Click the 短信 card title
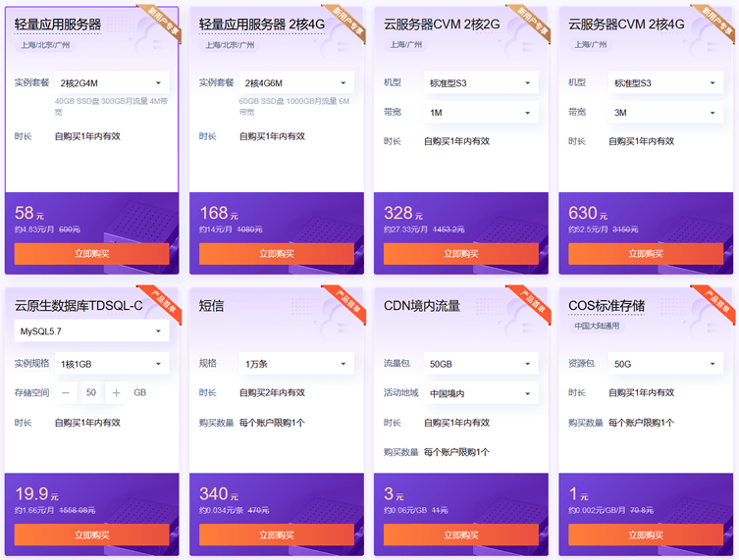The height and width of the screenshot is (560, 739). (212, 306)
